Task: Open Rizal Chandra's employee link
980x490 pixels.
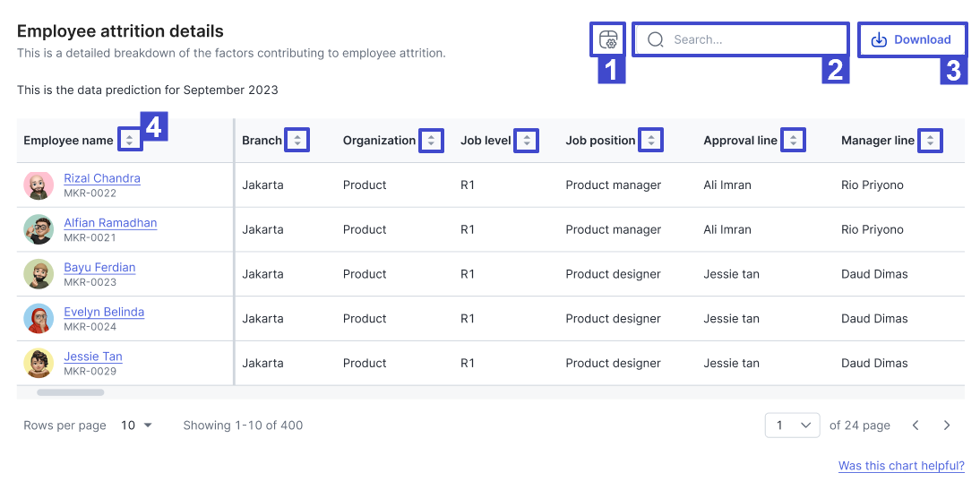Action: [x=102, y=178]
